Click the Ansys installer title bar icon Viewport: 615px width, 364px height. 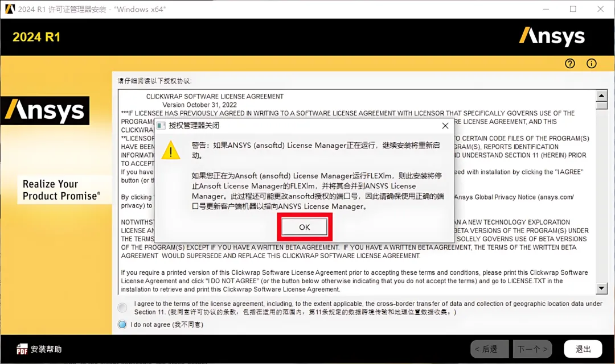pos(10,9)
